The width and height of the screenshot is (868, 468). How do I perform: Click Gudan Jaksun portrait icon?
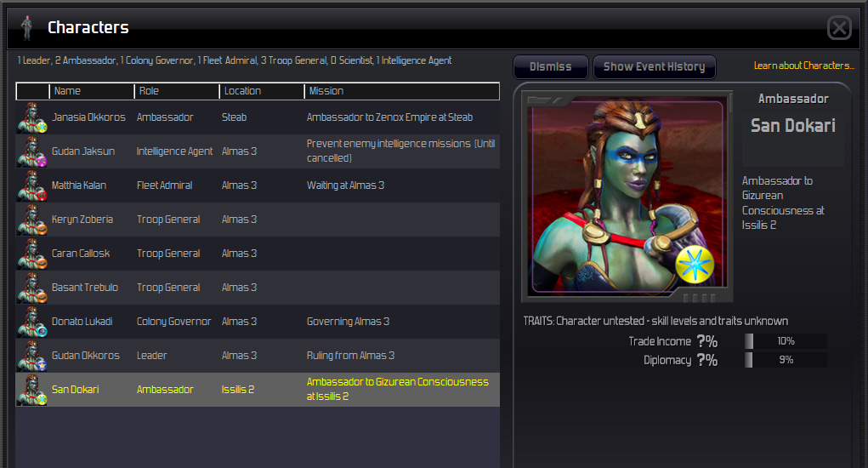coord(32,151)
